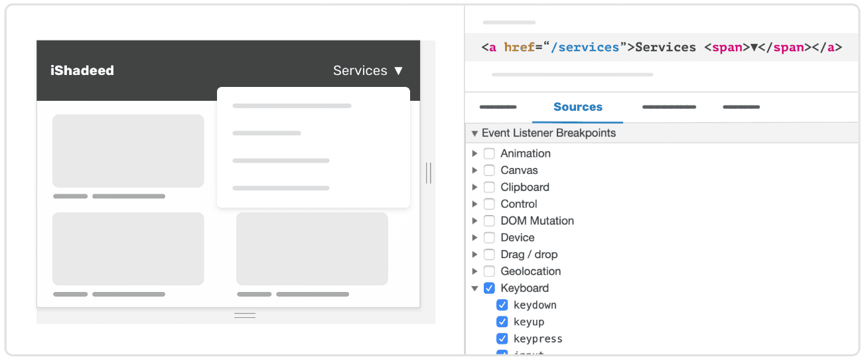868x361 pixels.
Task: Click the vertical viewport resize handle
Action: pos(428,173)
